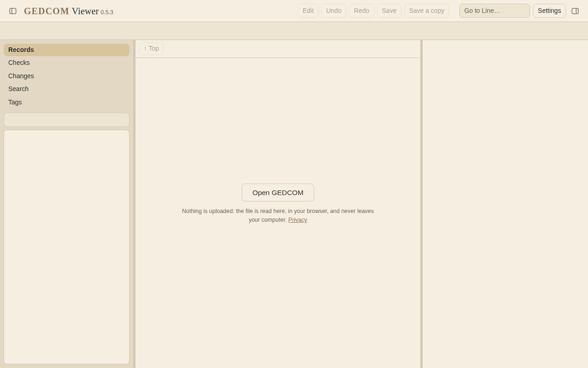Open the Privacy link

pyautogui.click(x=298, y=220)
